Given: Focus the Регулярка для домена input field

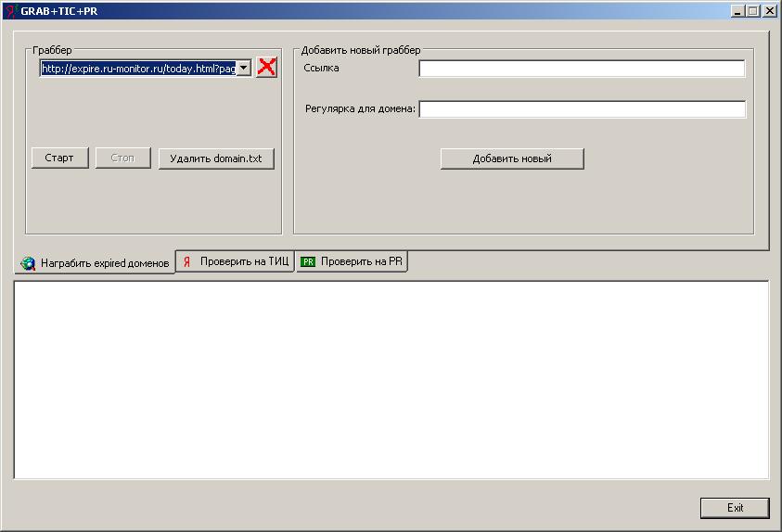Looking at the screenshot, I should [582, 109].
